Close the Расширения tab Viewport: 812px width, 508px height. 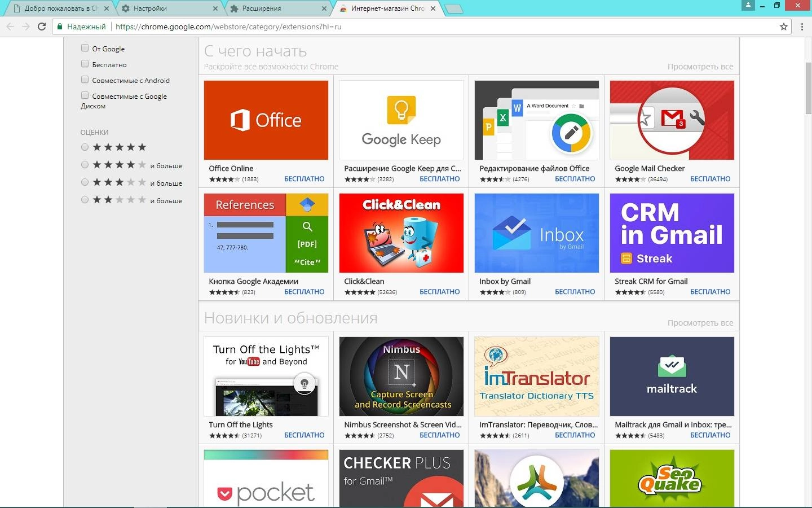click(324, 8)
